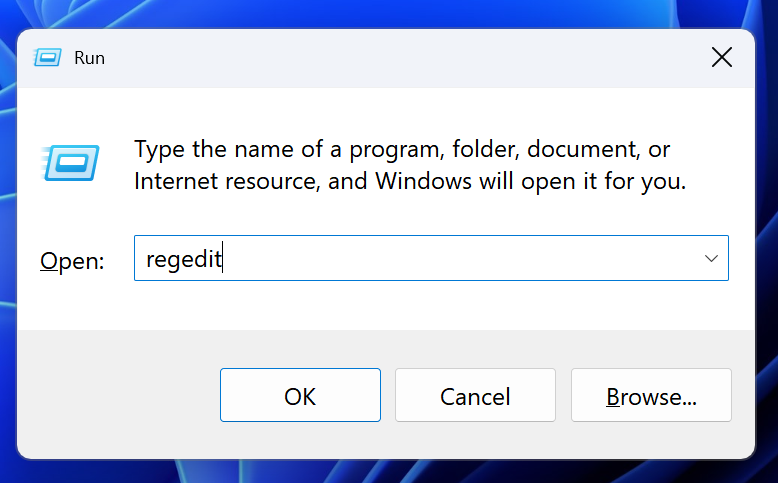Click the blue desktop wallpaper below the dialog
The height and width of the screenshot is (483, 778).
pyautogui.click(x=387, y=473)
